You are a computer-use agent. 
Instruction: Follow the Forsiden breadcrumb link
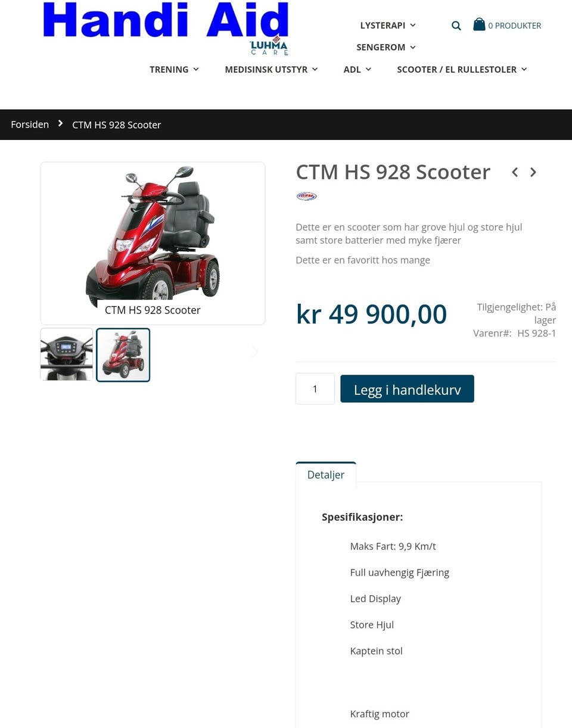30,125
